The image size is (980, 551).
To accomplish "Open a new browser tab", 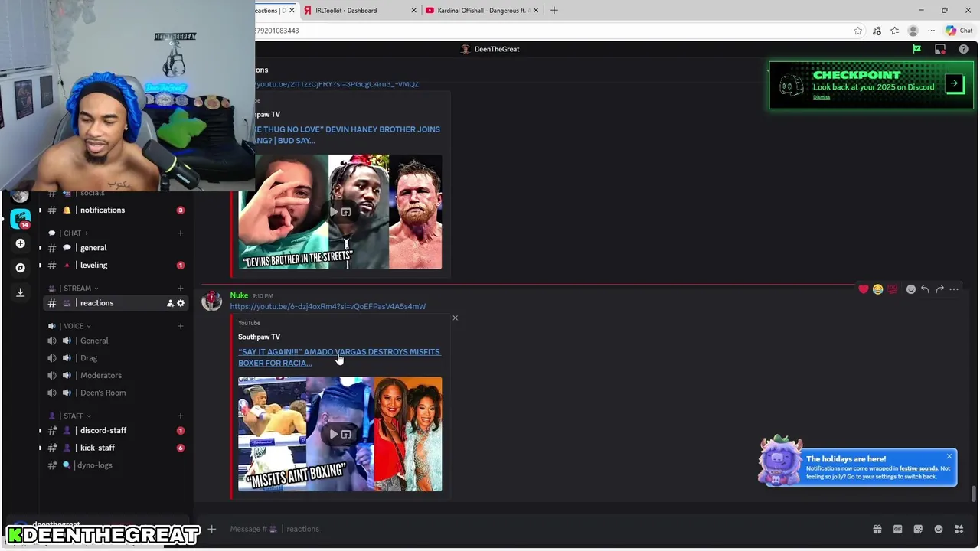I will tap(554, 11).
